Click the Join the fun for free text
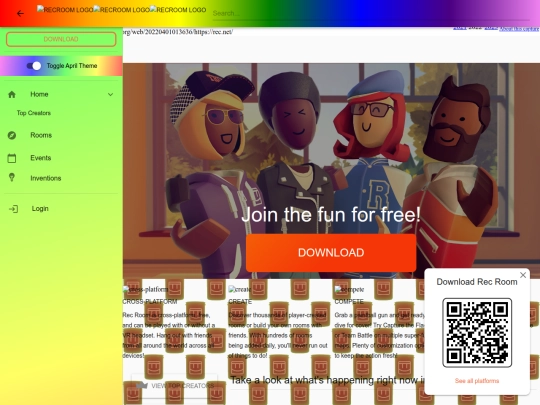The height and width of the screenshot is (405, 540). coord(331,215)
